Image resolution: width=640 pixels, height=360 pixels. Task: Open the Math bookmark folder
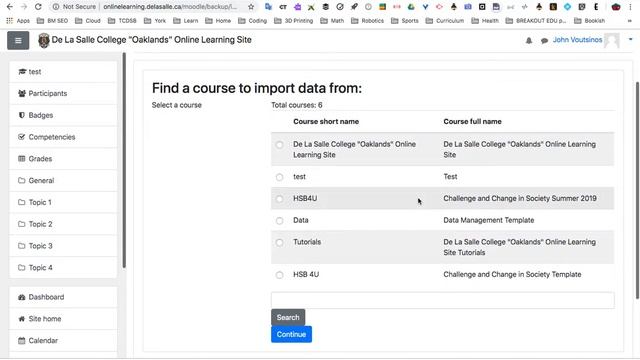[332, 20]
